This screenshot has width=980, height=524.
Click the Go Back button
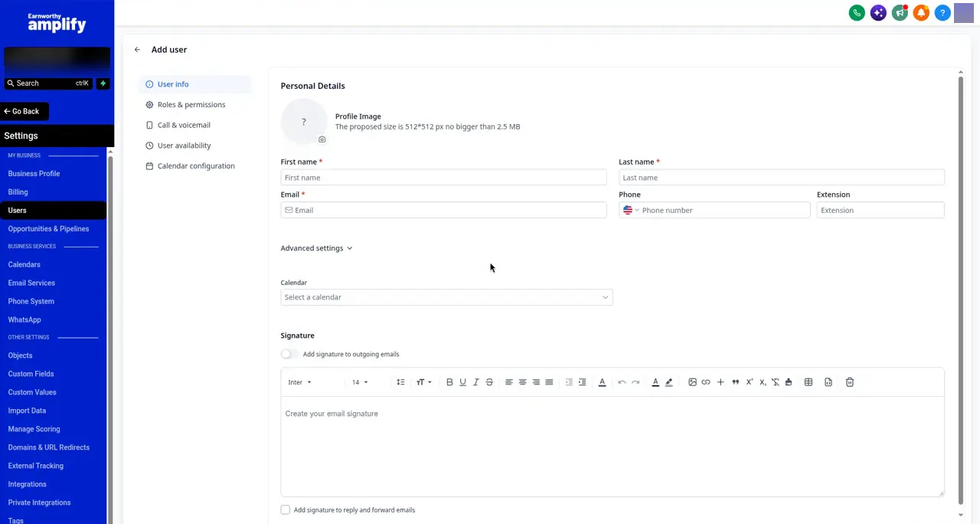(24, 112)
